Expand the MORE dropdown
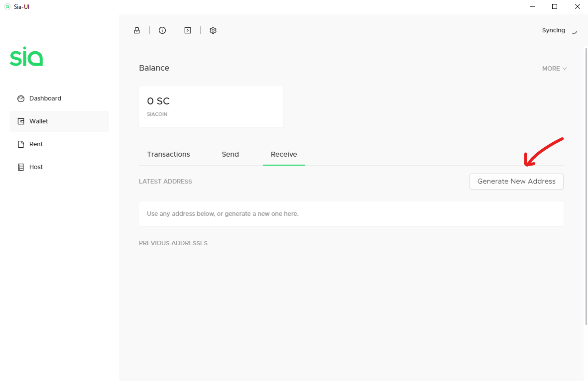This screenshot has width=588, height=381. (554, 69)
